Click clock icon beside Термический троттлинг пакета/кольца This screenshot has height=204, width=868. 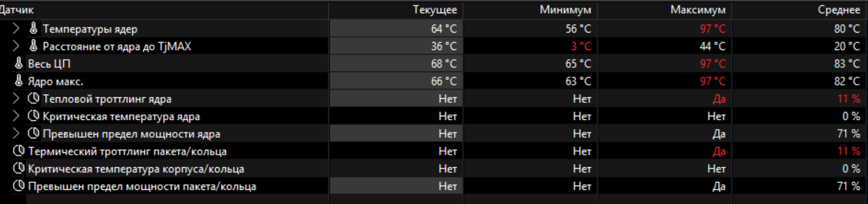[19, 151]
